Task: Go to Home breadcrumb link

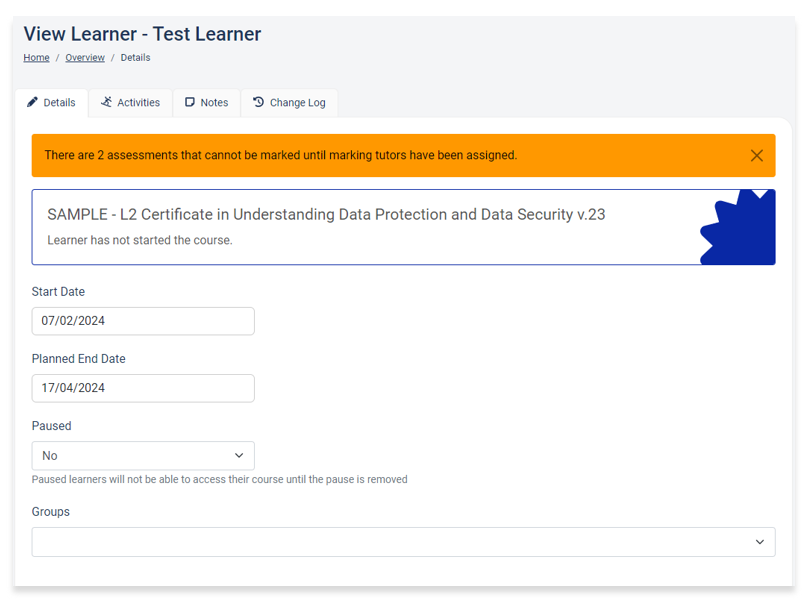Action: [36, 58]
